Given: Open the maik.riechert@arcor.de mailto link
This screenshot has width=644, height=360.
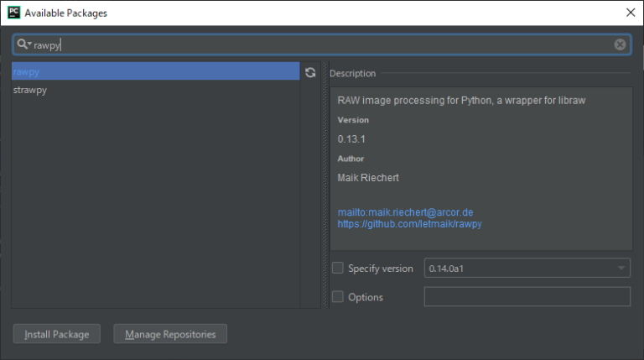Looking at the screenshot, I should tap(407, 212).
